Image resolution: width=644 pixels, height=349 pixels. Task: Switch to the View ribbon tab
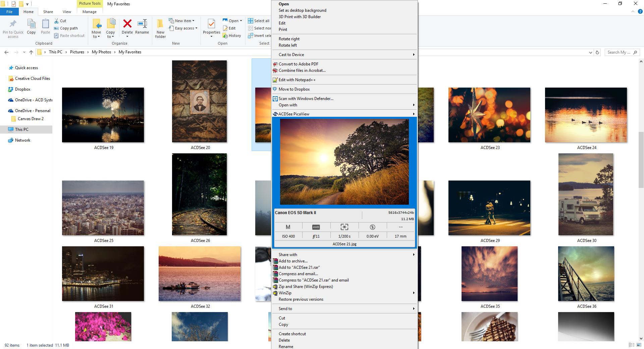coord(67,12)
